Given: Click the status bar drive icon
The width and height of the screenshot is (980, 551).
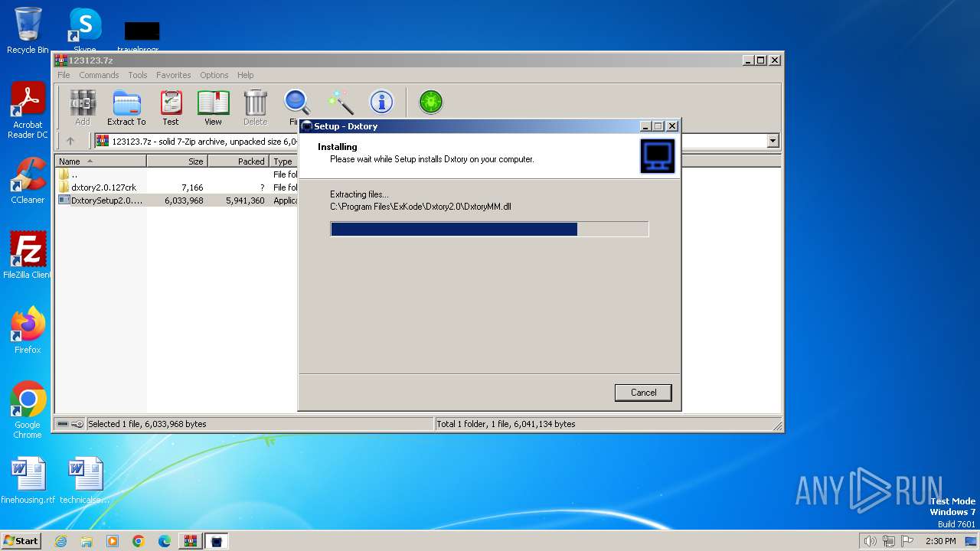Looking at the screenshot, I should click(x=63, y=424).
